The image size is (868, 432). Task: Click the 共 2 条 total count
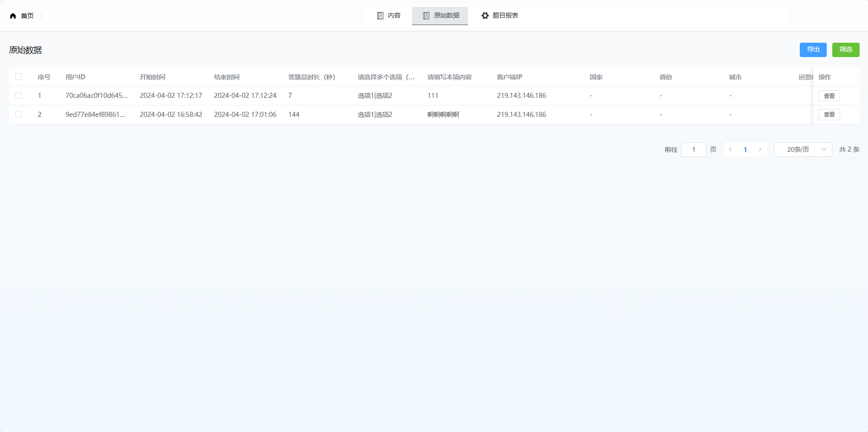coord(849,149)
